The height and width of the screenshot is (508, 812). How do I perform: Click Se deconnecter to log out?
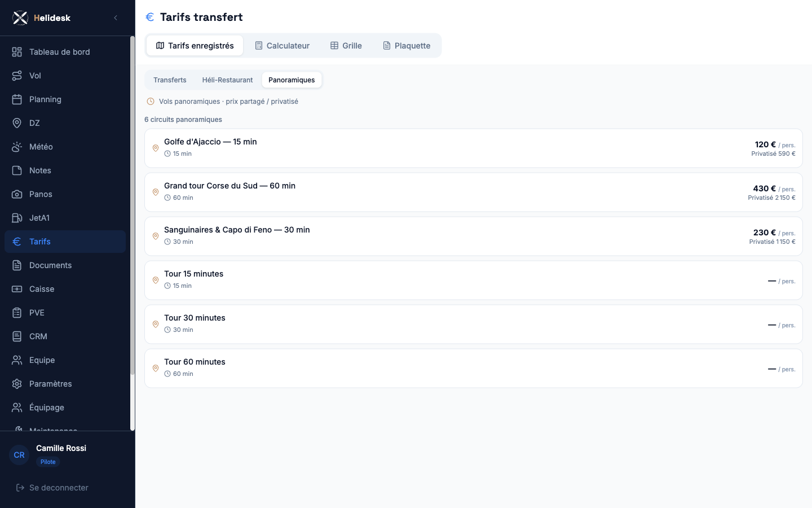52,488
